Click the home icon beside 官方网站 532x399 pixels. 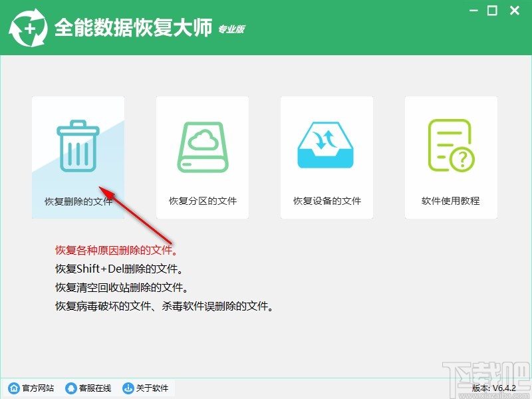pyautogui.click(x=14, y=388)
